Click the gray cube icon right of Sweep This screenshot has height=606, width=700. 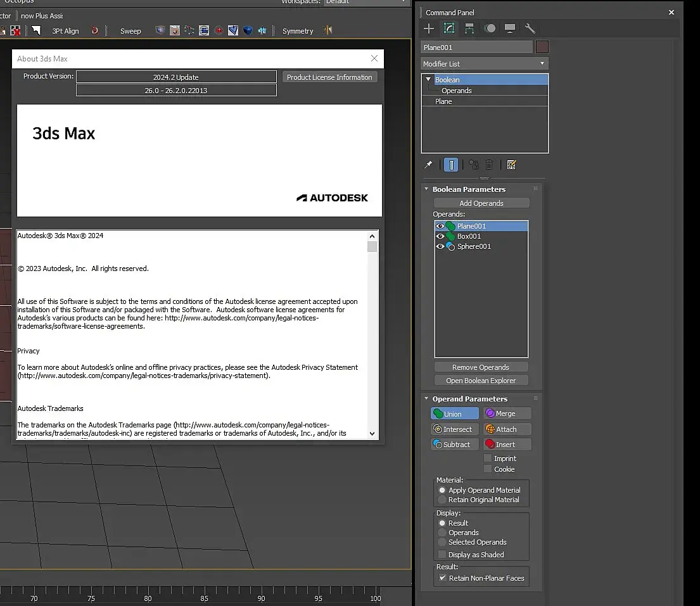(160, 30)
